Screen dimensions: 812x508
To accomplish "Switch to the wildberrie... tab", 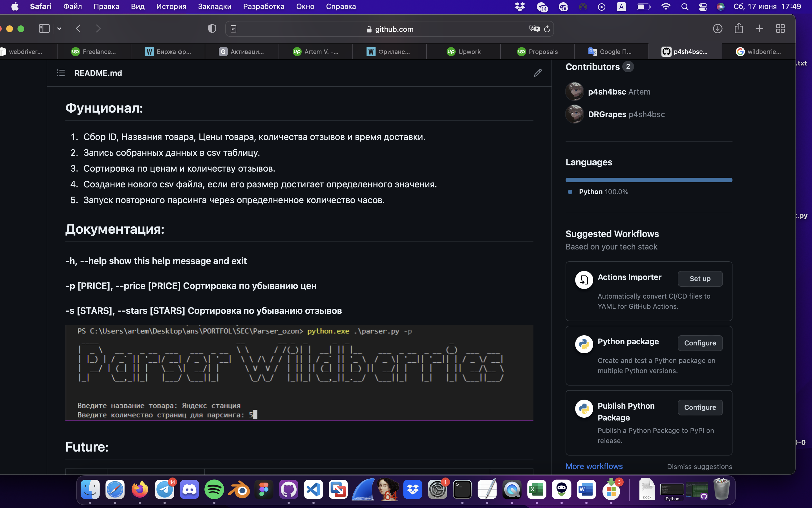I will pos(758,51).
